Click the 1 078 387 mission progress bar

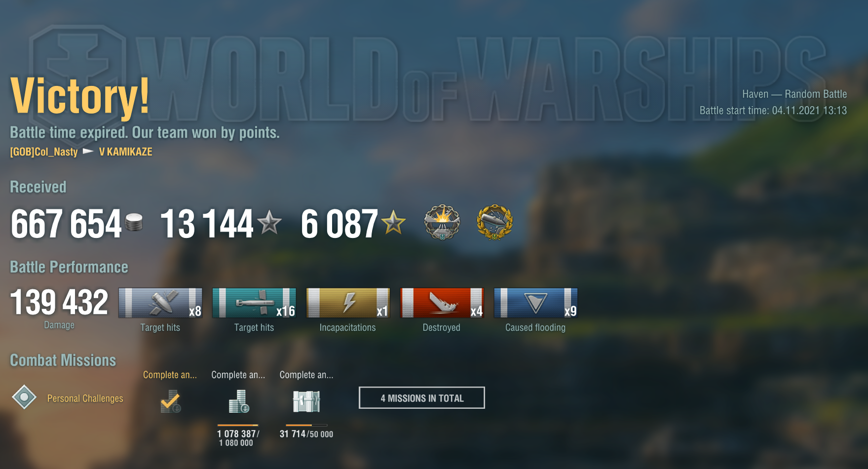point(238,425)
